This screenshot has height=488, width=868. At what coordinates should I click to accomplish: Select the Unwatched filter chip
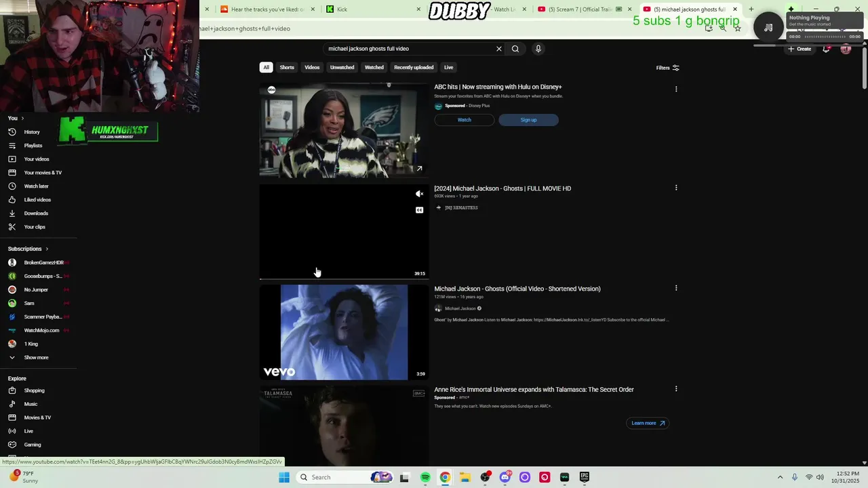[x=342, y=67]
